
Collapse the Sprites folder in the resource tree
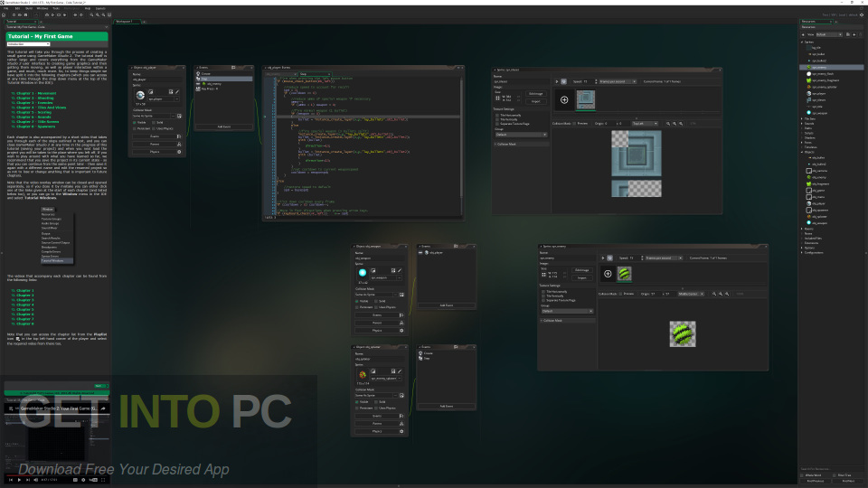(802, 42)
